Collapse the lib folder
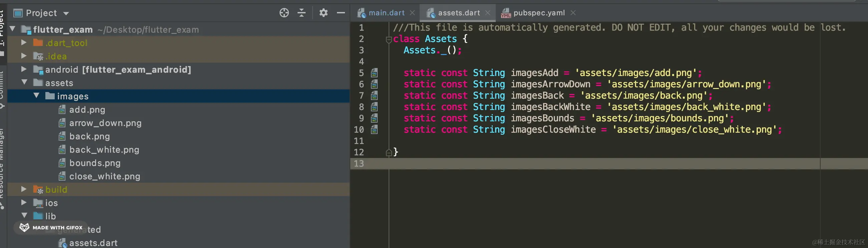Viewport: 868px width, 248px height. coord(24,215)
